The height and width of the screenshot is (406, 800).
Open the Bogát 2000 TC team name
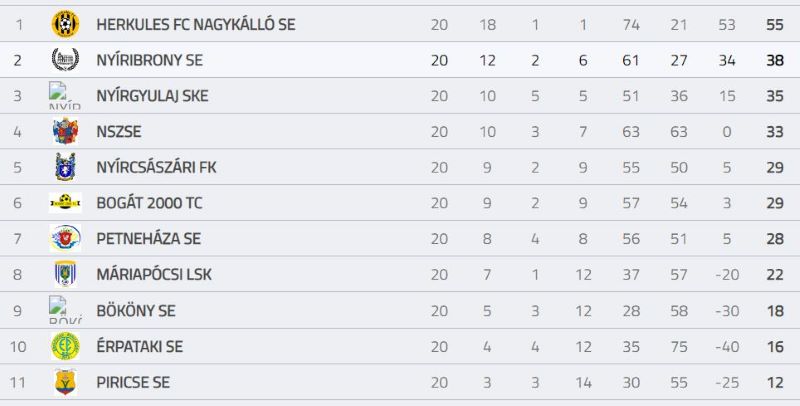[x=149, y=203]
